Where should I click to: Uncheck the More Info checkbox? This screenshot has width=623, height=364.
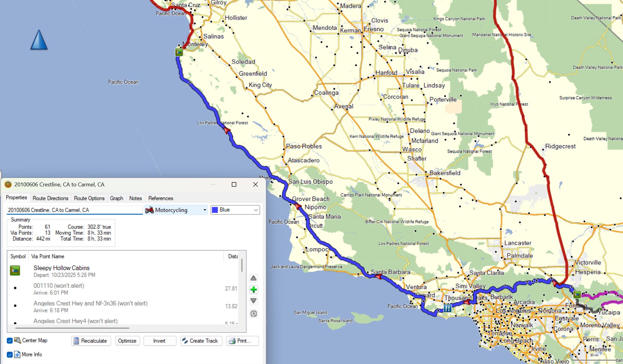point(10,355)
